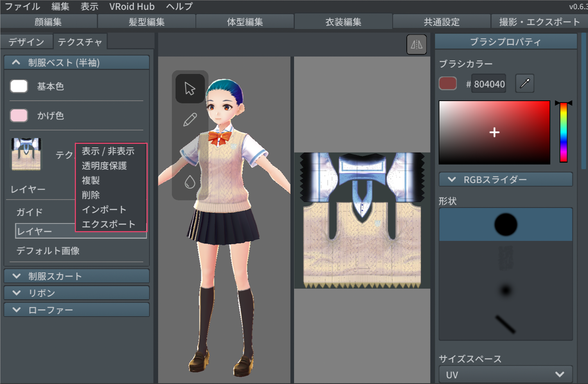
Task: Expand the ローファー section
Action: coord(76,310)
